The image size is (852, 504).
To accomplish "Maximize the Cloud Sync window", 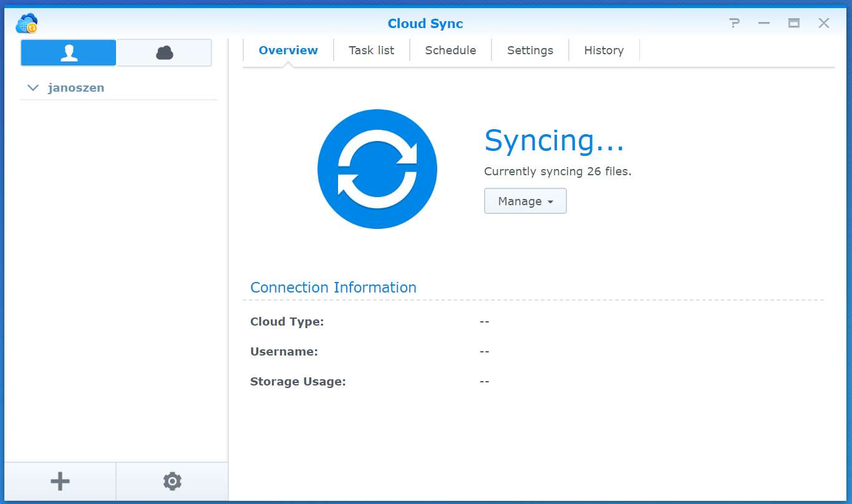I will [x=794, y=24].
